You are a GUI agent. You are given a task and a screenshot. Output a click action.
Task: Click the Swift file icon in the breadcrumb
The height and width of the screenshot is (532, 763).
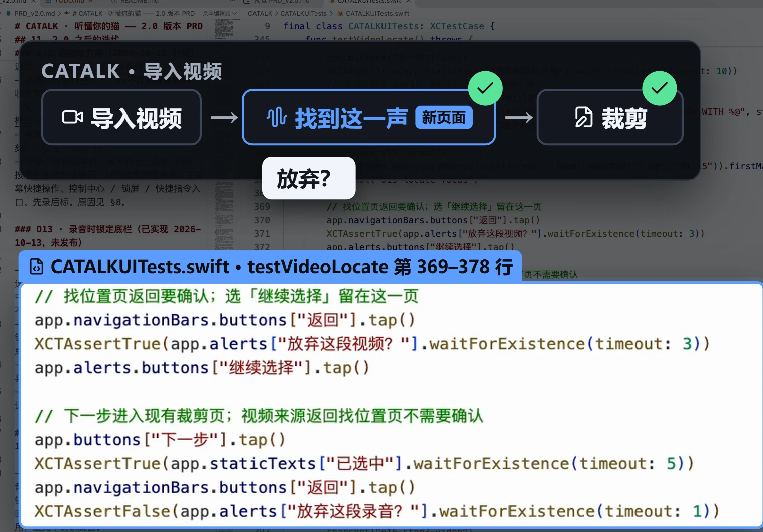click(x=340, y=14)
